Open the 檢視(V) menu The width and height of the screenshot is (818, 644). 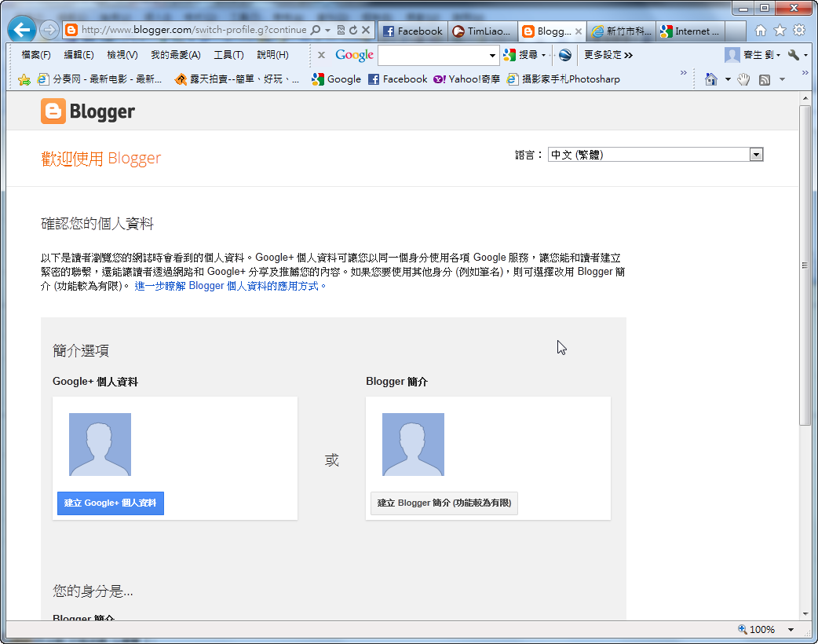(x=122, y=55)
